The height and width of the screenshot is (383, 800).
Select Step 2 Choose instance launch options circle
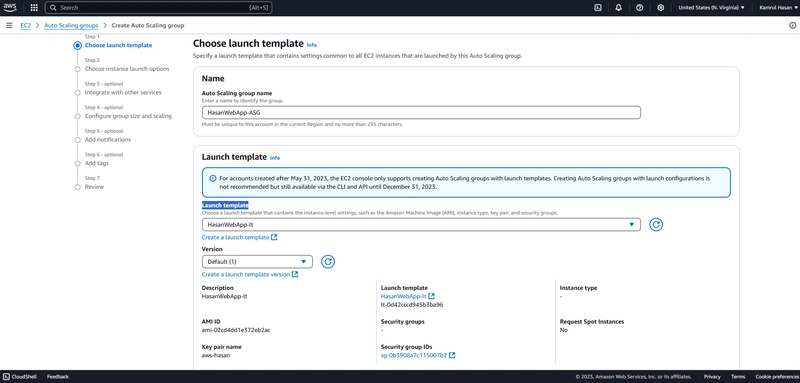coord(78,69)
